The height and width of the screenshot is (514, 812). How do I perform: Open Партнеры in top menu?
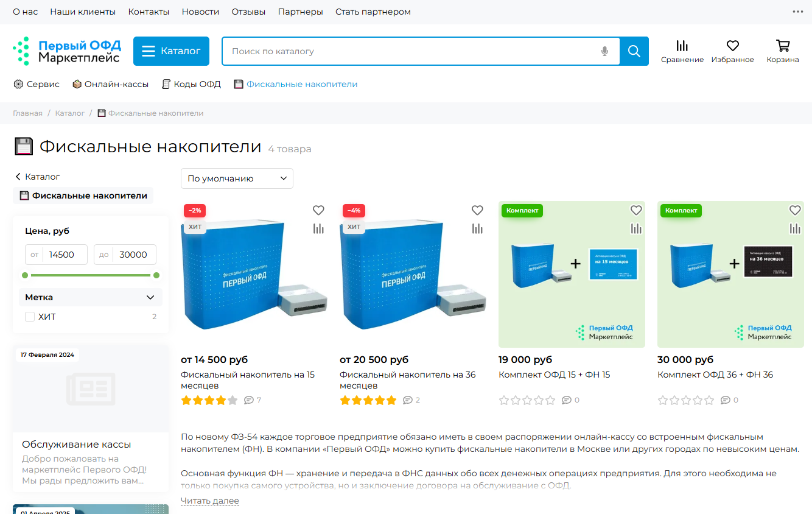point(301,12)
